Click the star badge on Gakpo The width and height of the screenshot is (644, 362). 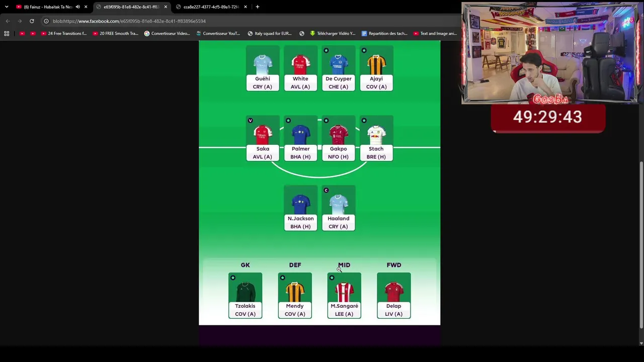326,121
